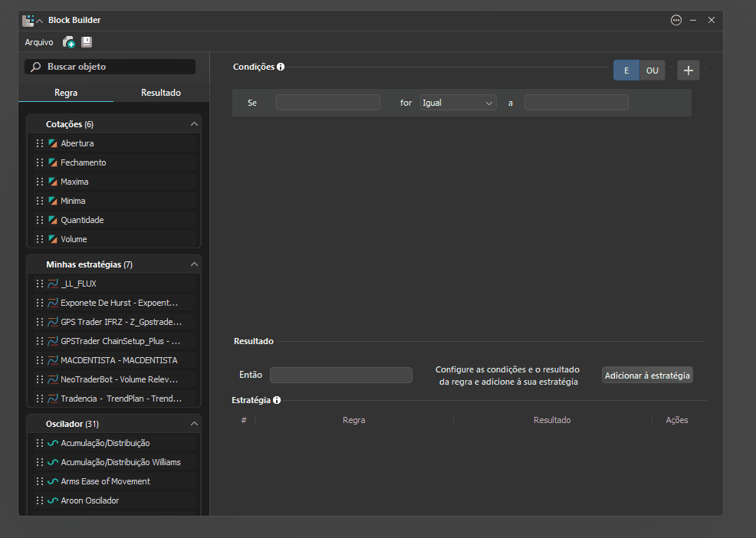Grab the drag handle of Abertura

(x=40, y=143)
